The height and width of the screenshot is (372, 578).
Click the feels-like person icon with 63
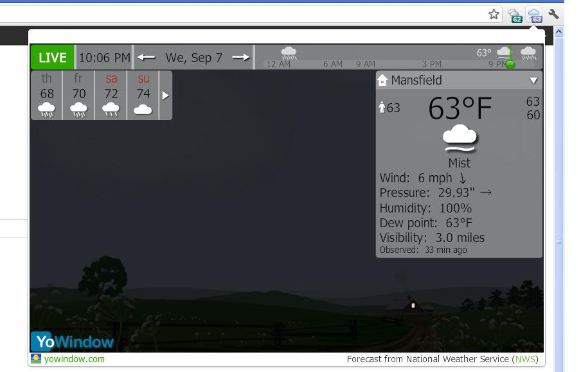[x=389, y=107]
